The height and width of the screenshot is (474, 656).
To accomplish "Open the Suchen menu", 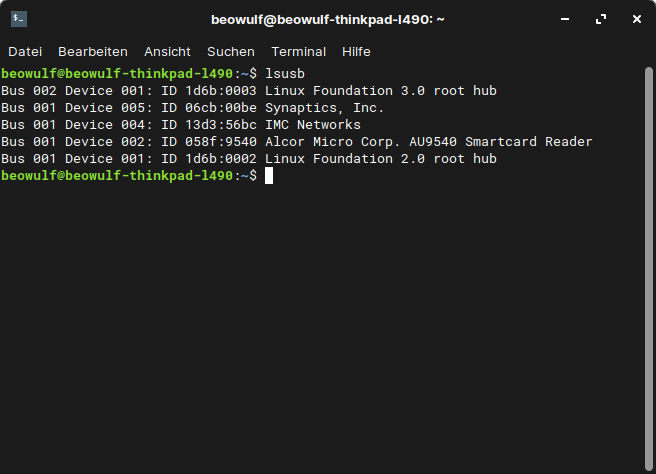I will click(x=231, y=51).
